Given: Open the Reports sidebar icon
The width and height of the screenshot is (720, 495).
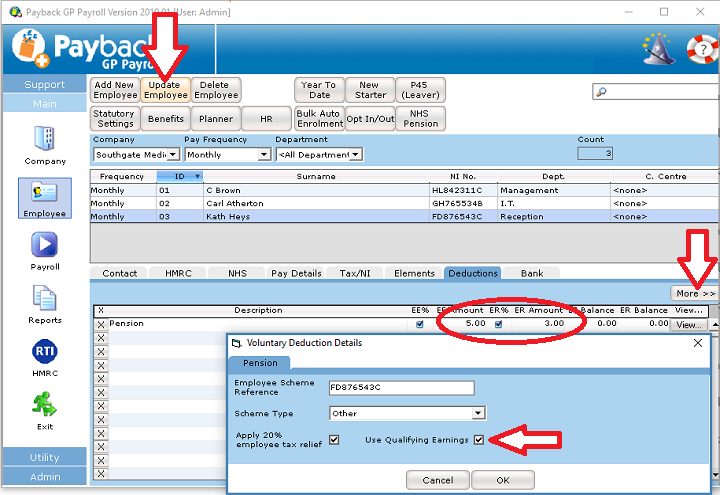Looking at the screenshot, I should click(x=44, y=299).
